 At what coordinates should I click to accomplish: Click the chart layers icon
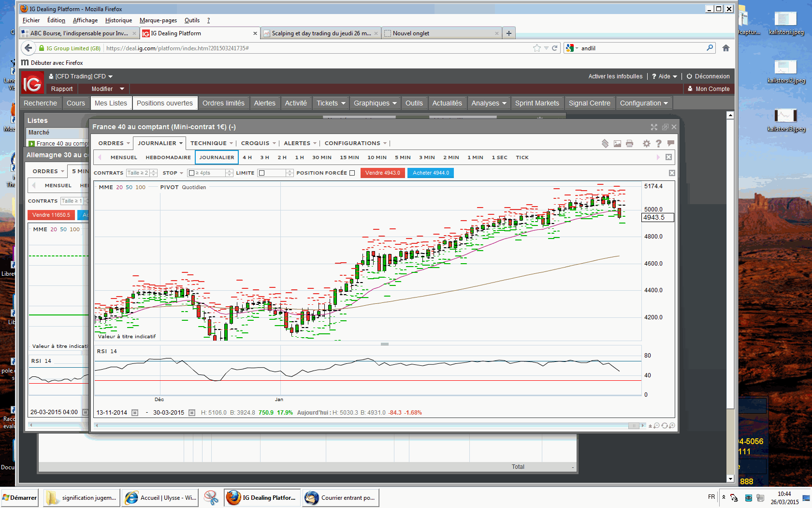pyautogui.click(x=605, y=144)
